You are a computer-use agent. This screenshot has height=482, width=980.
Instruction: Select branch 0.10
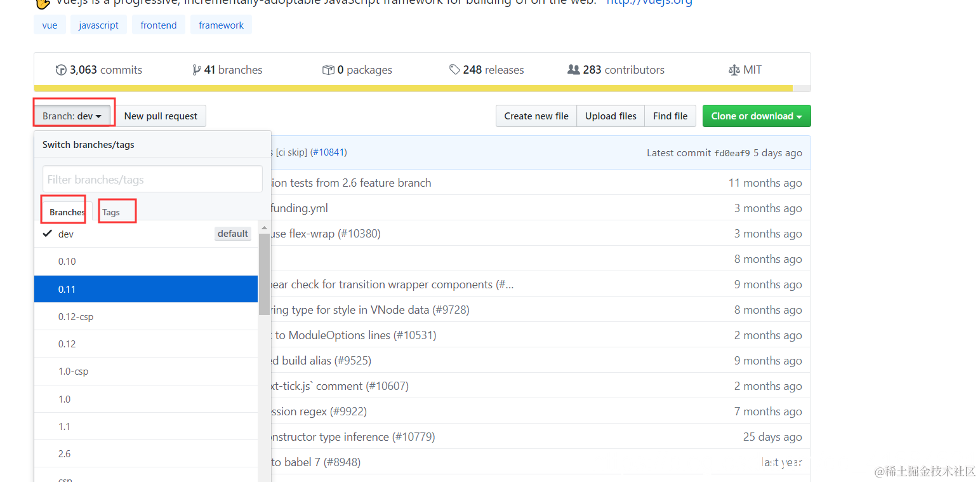coord(146,261)
